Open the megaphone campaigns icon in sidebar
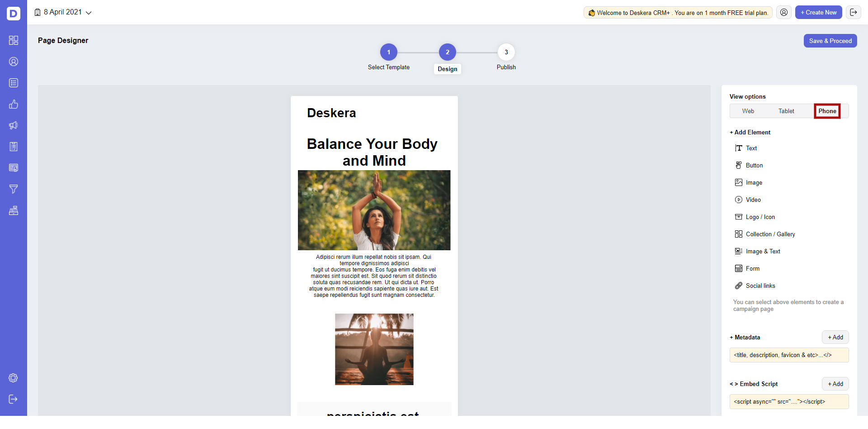868x429 pixels. pos(14,125)
